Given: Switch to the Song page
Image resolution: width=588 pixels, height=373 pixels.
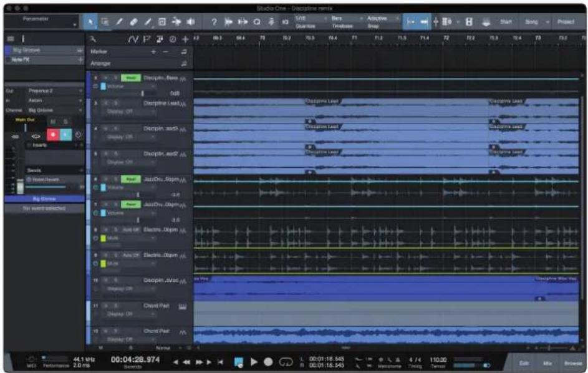Looking at the screenshot, I should 531,22.
